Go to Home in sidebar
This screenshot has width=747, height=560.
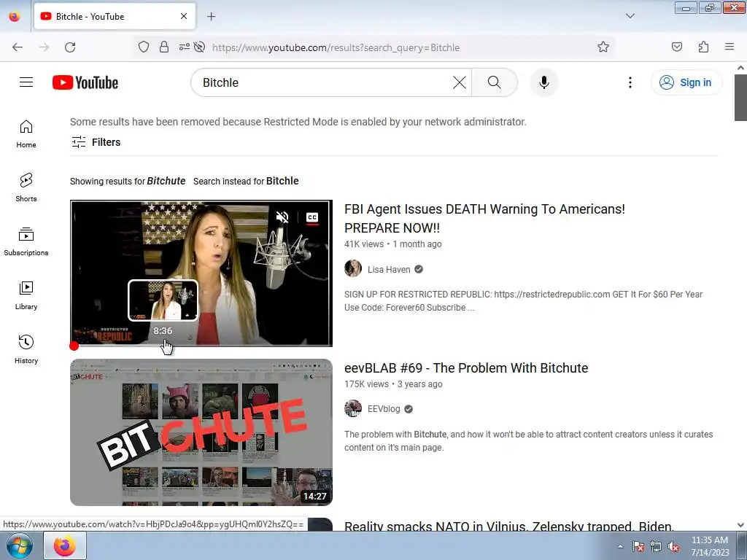(x=26, y=134)
